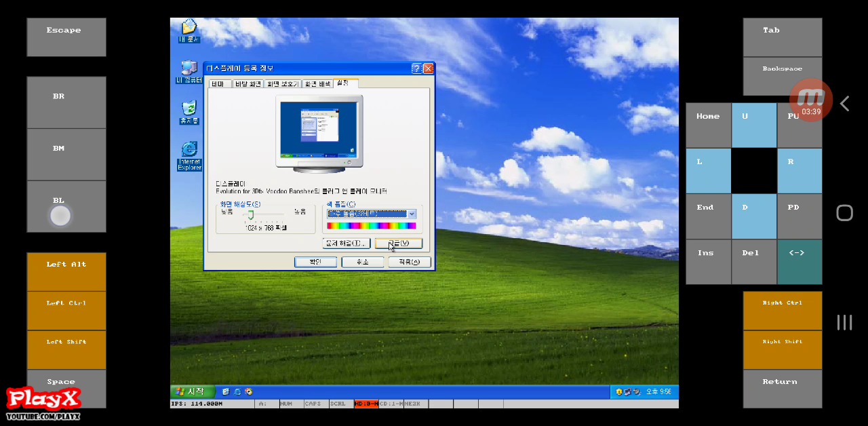
Task: Open the 시작 Start menu
Action: tap(193, 391)
